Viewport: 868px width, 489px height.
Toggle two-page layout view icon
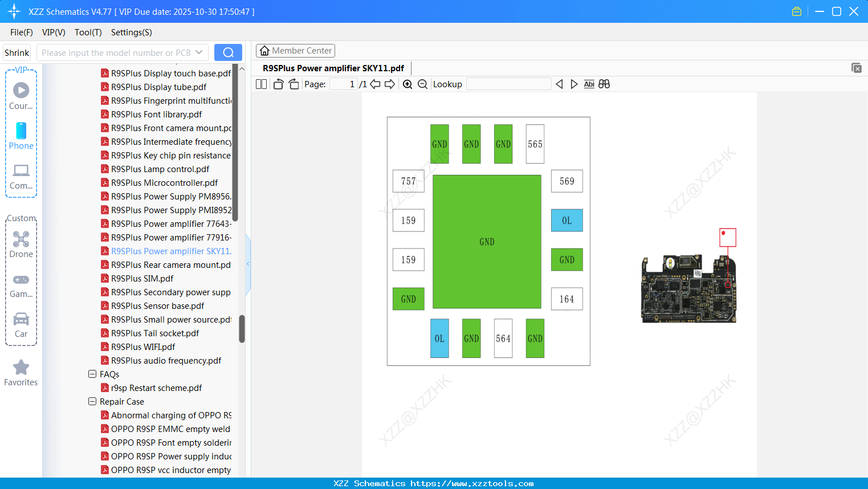coord(261,84)
